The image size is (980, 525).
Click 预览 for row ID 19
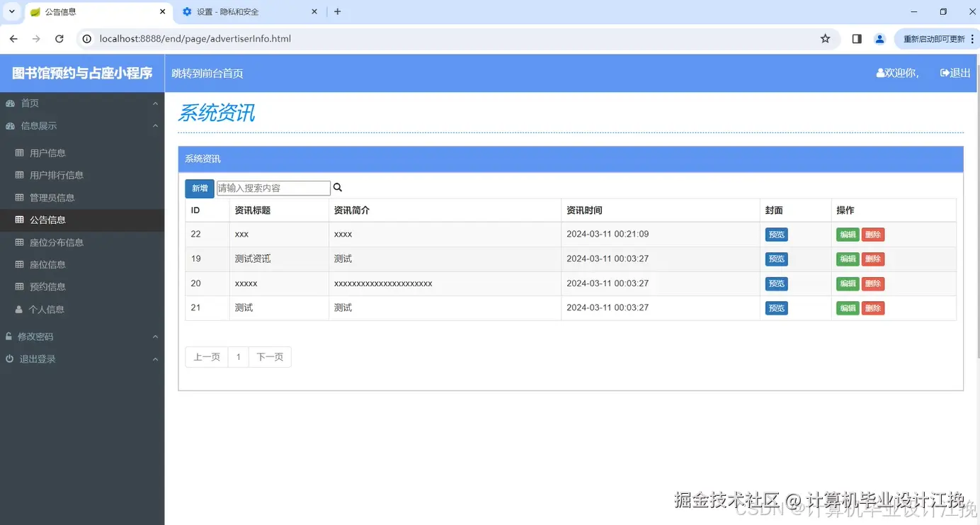click(x=777, y=259)
